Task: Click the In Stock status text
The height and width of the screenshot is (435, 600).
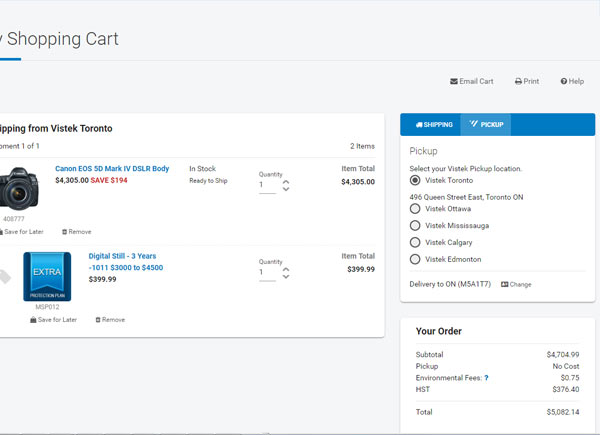Action: (202, 168)
